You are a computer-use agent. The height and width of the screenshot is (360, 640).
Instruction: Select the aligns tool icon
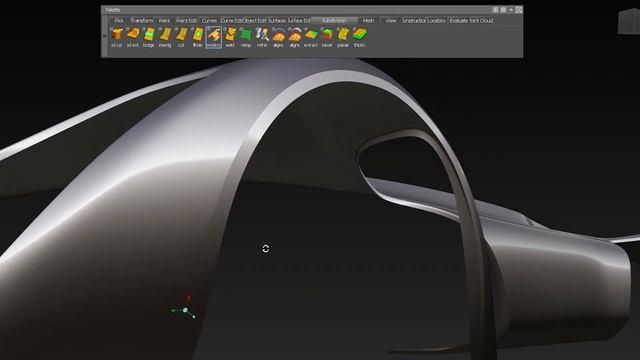(x=295, y=37)
